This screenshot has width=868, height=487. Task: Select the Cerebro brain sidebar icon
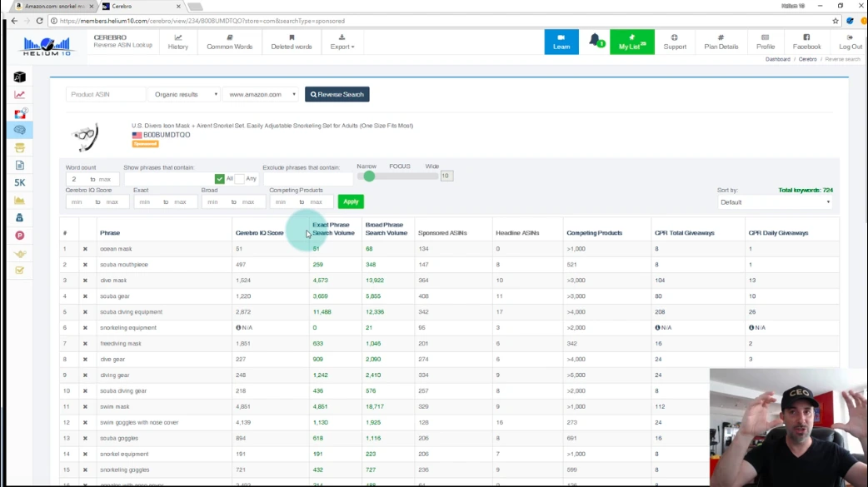(x=20, y=130)
